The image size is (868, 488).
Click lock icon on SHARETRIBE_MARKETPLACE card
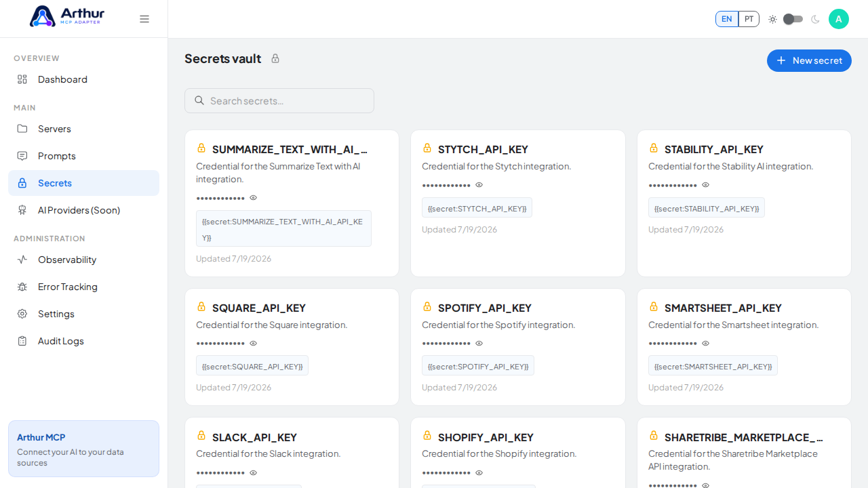coord(654,435)
